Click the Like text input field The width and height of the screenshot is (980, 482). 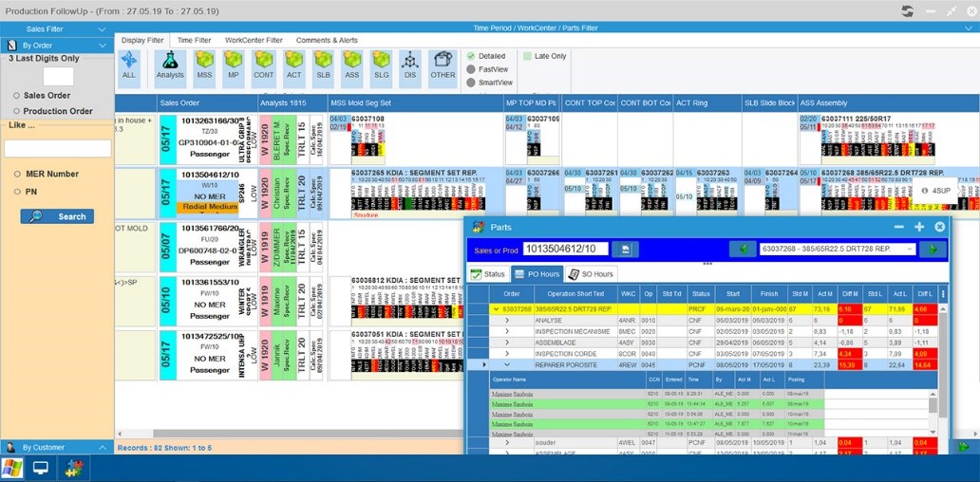58,149
